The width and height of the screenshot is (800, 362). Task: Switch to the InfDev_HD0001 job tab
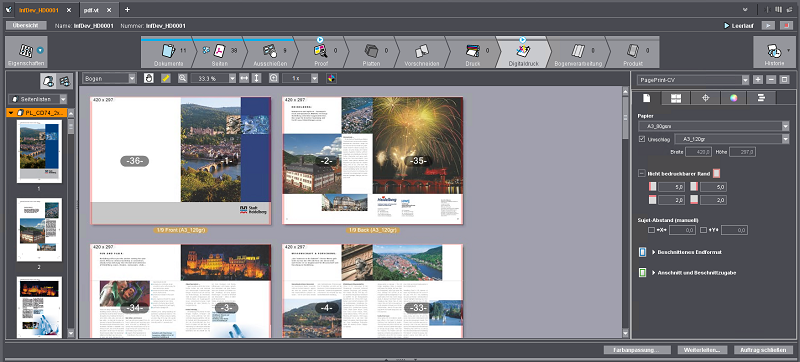39,9
